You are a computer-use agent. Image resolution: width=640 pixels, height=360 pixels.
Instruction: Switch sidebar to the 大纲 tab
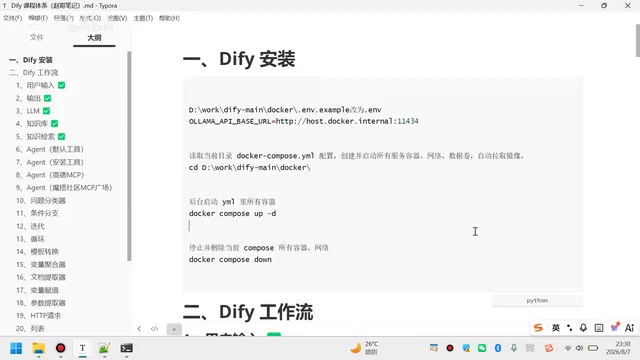coord(94,38)
